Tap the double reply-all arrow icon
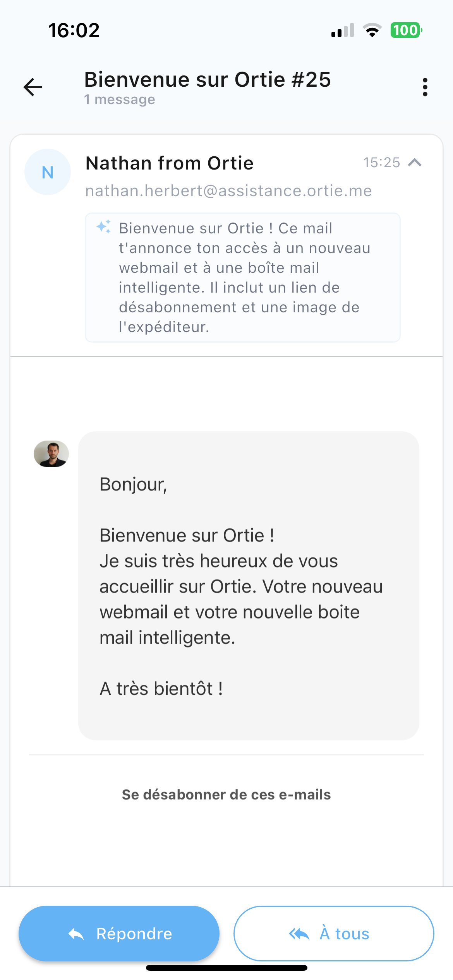 click(x=299, y=934)
